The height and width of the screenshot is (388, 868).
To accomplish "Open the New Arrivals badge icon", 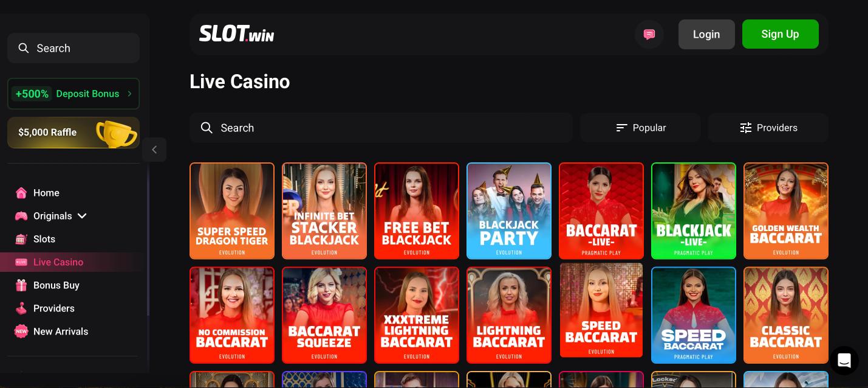I will (21, 331).
